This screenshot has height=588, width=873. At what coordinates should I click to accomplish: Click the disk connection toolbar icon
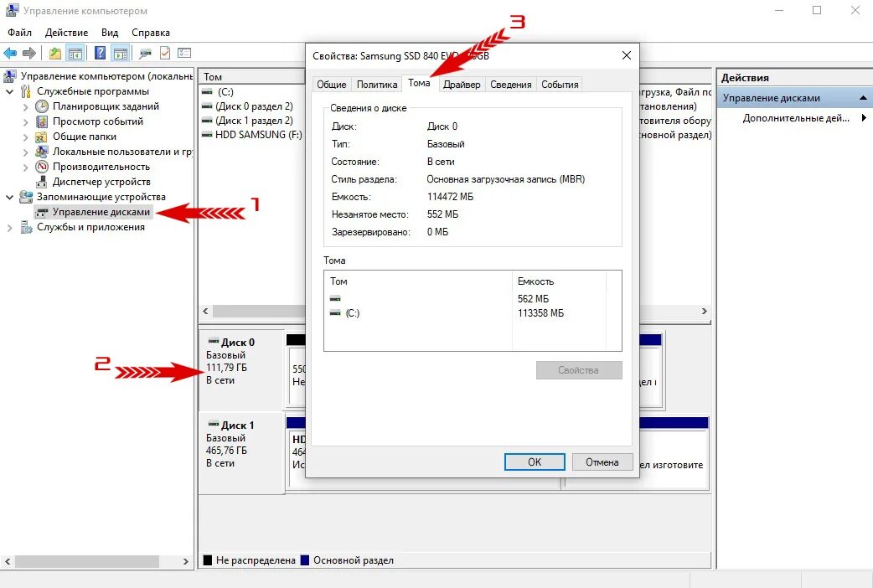click(x=145, y=54)
